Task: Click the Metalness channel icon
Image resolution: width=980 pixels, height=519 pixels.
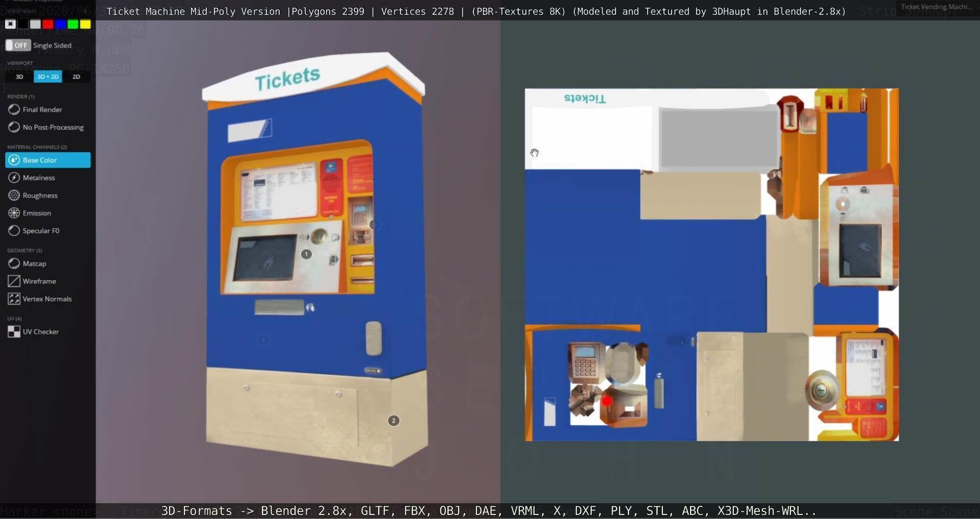Action: 14,178
